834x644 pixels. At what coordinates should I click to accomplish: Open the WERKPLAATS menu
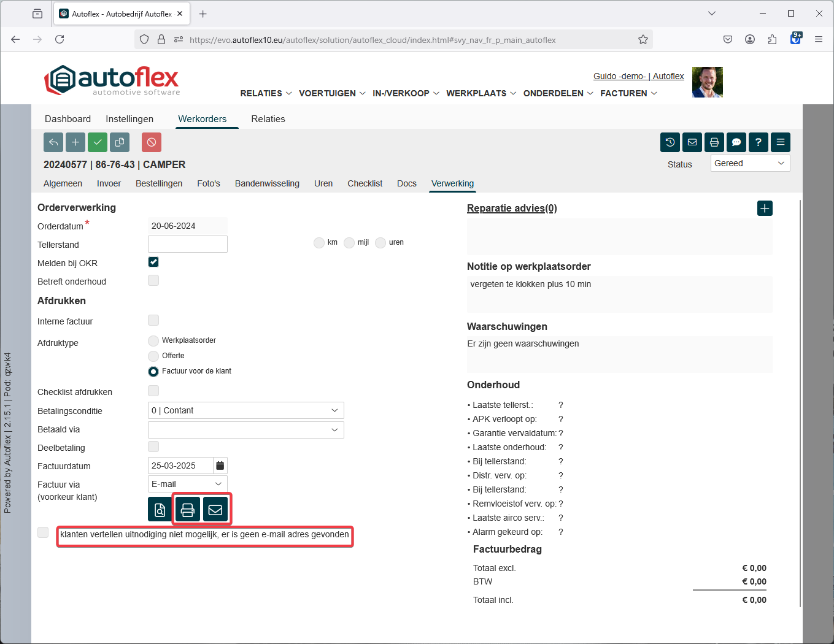pos(481,93)
